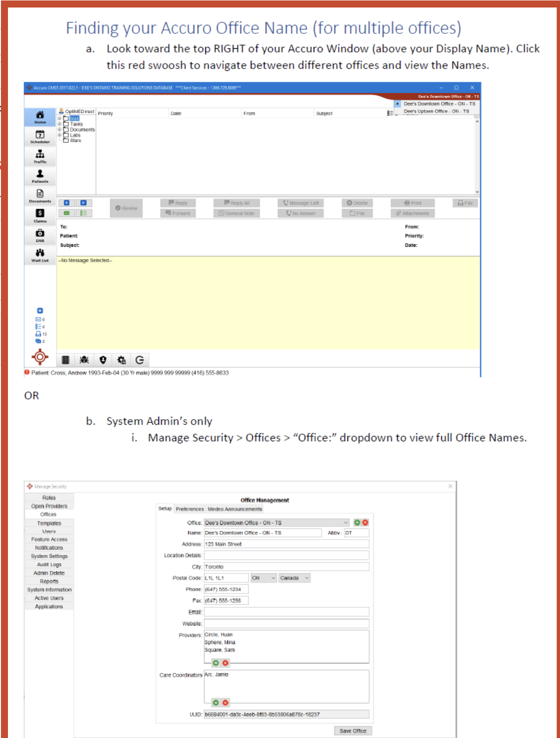Open the Wait List in the sidebar
Screen dimensions: 560x738
click(x=40, y=255)
